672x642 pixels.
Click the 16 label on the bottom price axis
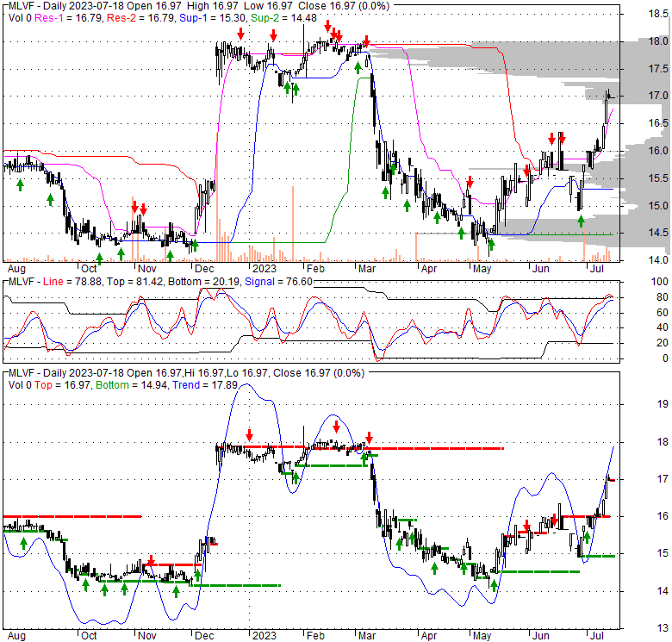663,516
